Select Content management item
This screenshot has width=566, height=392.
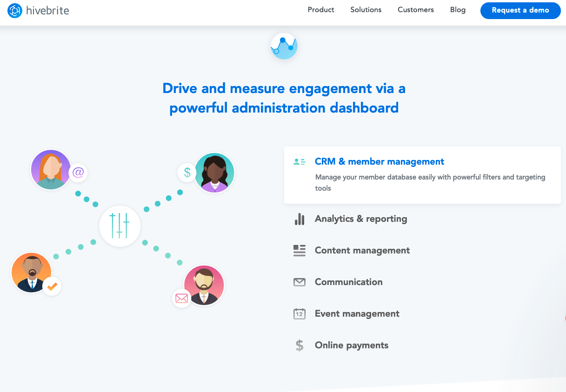tap(362, 250)
